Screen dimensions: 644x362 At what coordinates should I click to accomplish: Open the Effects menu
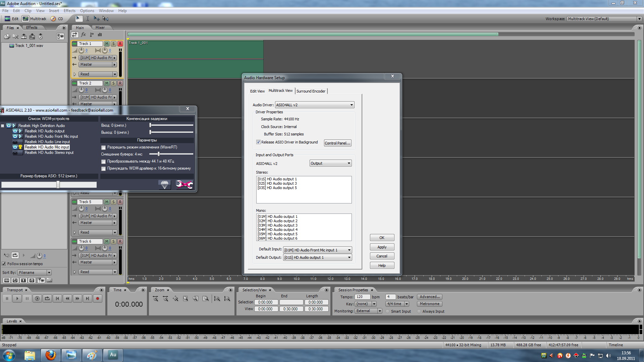point(69,11)
